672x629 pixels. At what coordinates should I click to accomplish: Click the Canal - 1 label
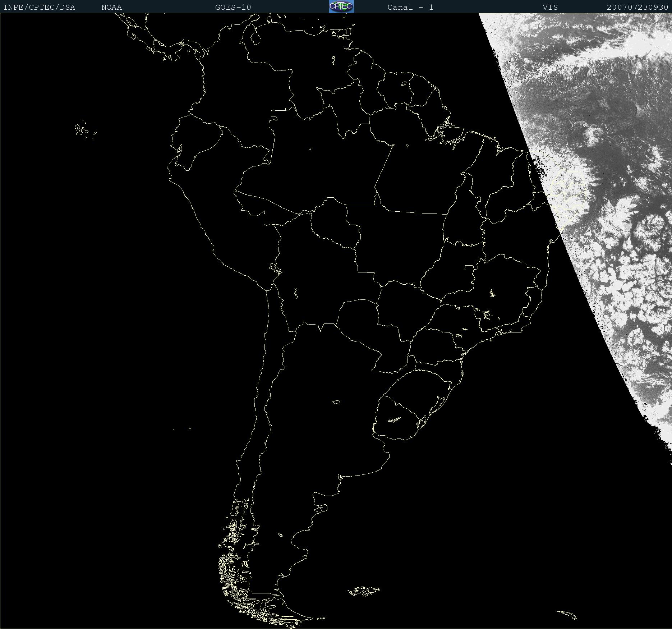(410, 7)
